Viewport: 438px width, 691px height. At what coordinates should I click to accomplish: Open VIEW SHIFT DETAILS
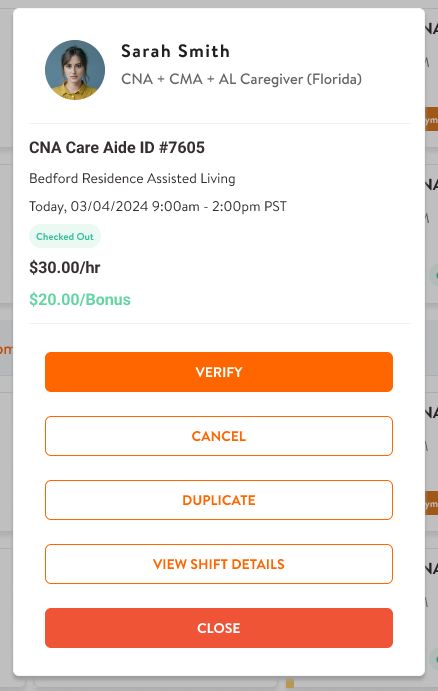pyautogui.click(x=219, y=564)
